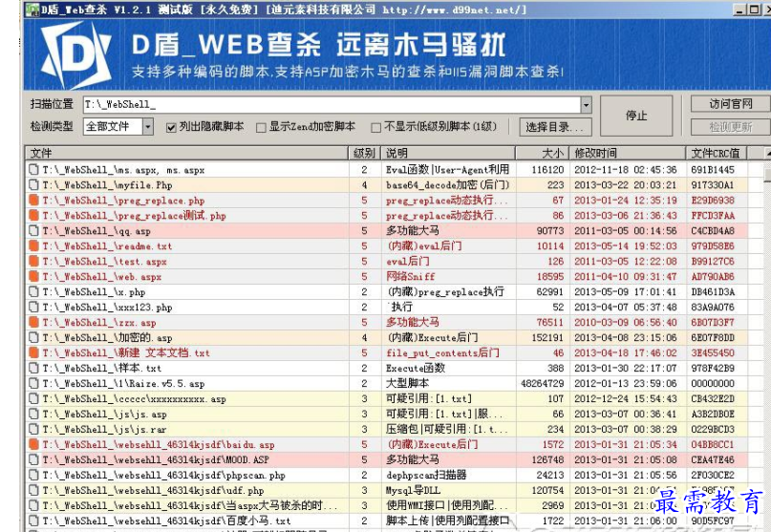Click the file icon of phpscan.php row
This screenshot has height=532, width=771.
[x=33, y=475]
